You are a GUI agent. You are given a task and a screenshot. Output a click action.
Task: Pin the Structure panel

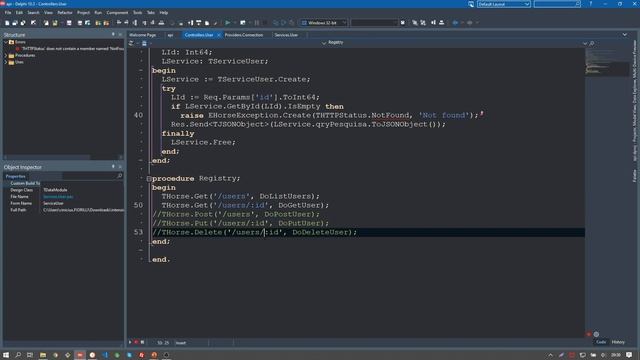(x=113, y=35)
